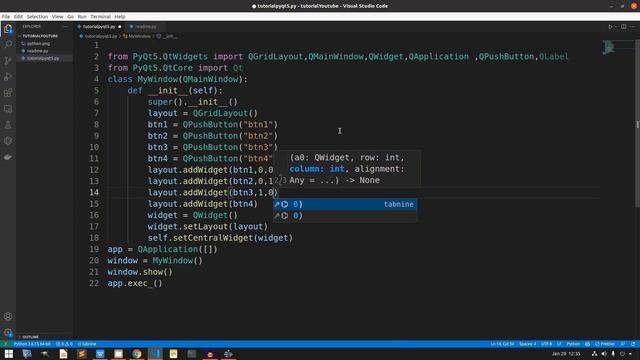The height and width of the screenshot is (360, 640).
Task: Click line number 16 in the gutter
Action: [x=94, y=215]
